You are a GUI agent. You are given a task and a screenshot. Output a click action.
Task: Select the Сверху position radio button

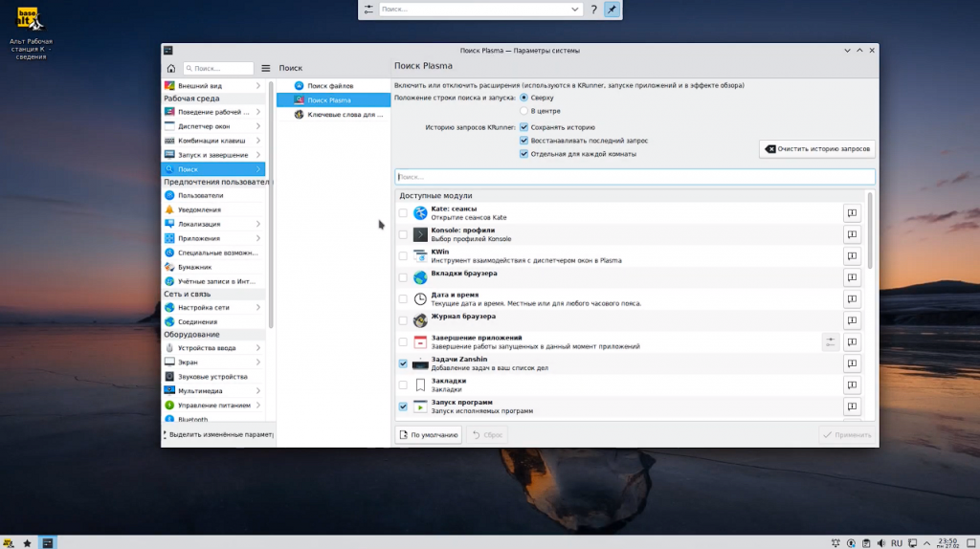[x=523, y=98]
